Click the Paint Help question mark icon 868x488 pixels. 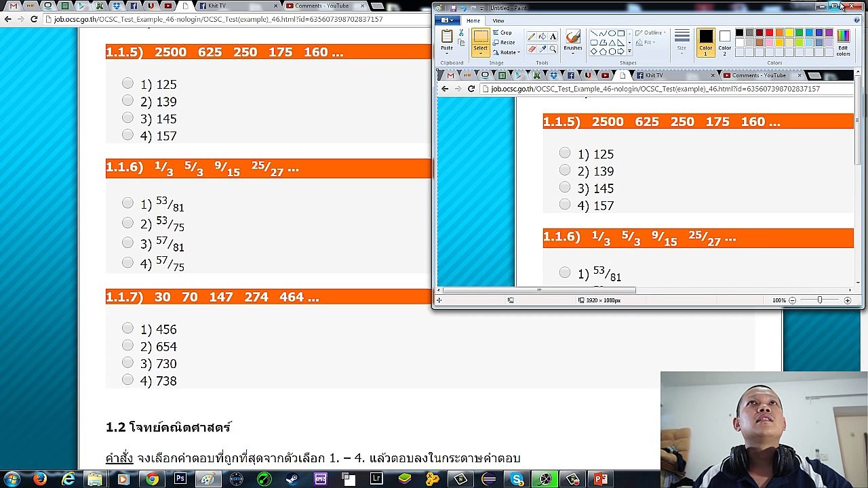(x=856, y=20)
